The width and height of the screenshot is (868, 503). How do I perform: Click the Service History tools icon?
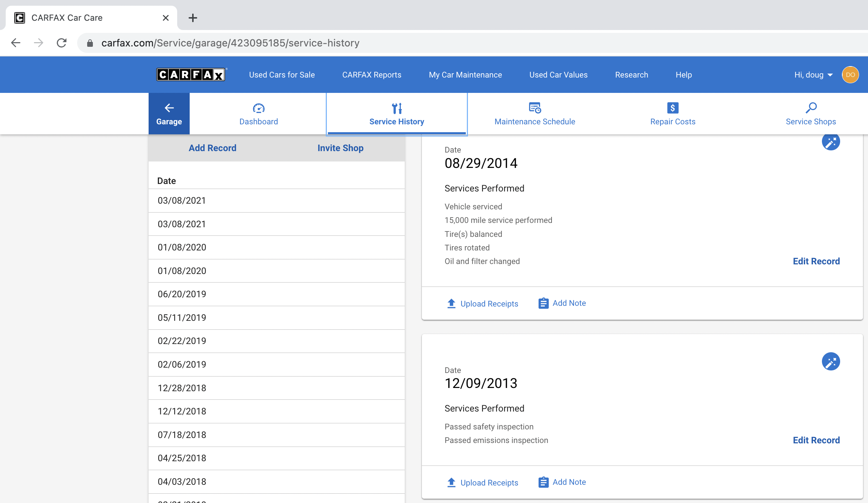point(397,108)
